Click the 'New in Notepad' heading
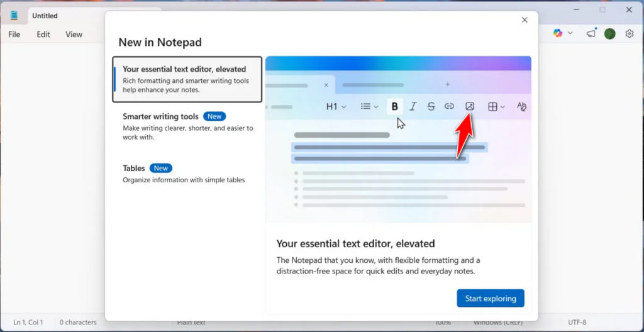This screenshot has height=332, width=644. point(160,42)
